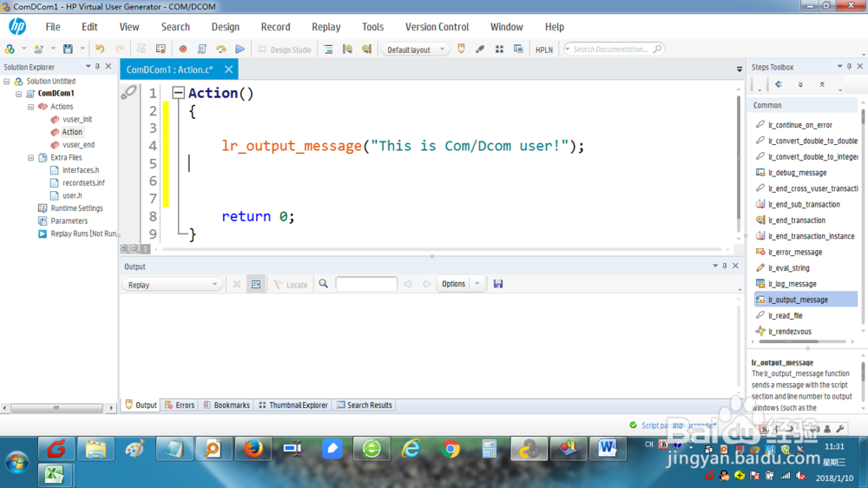Open Design Studio
Image resolution: width=868 pixels, height=488 pixels.
click(285, 49)
